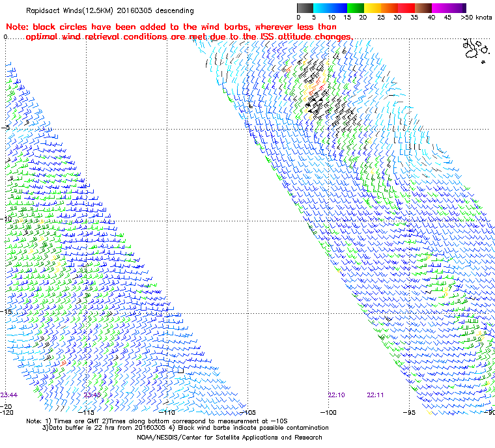Click the longitude label '-115'
The height and width of the screenshot is (448, 495).
(x=86, y=413)
